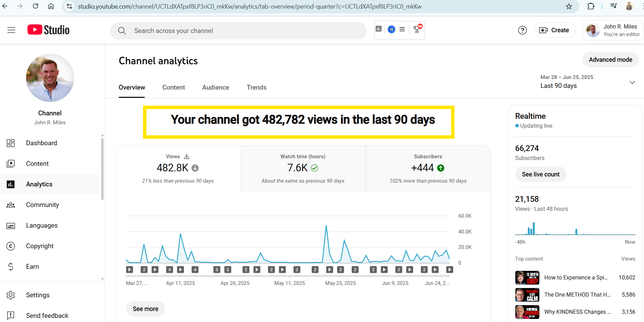Viewport: 644px width, 322px height.
Task: Click the YouTube Studio logo
Action: [48, 30]
